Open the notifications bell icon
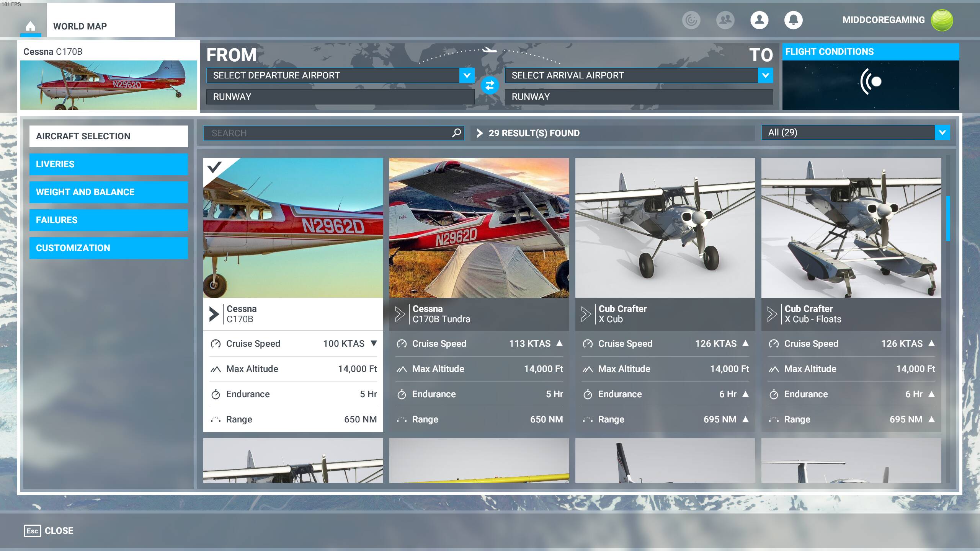The width and height of the screenshot is (980, 551). [x=794, y=20]
